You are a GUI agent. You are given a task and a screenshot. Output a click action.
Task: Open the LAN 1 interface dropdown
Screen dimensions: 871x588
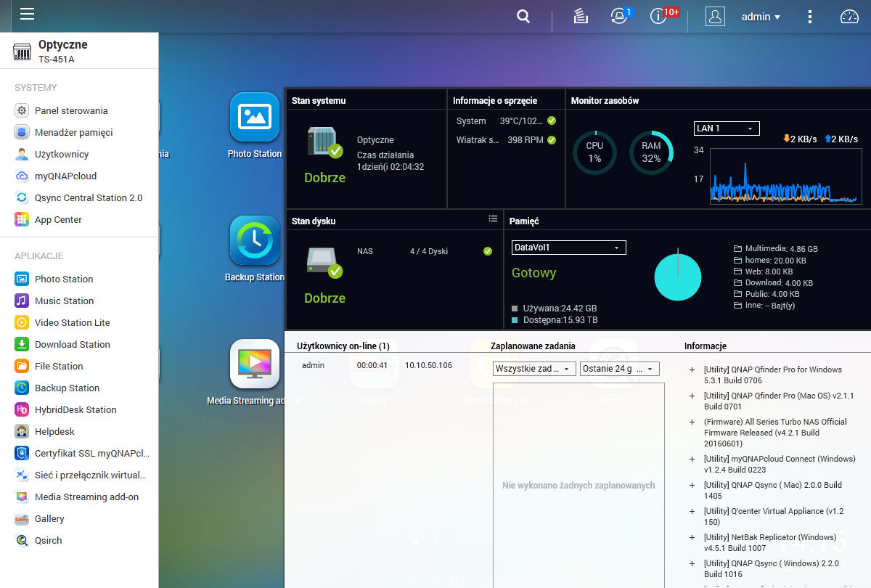[x=727, y=128]
